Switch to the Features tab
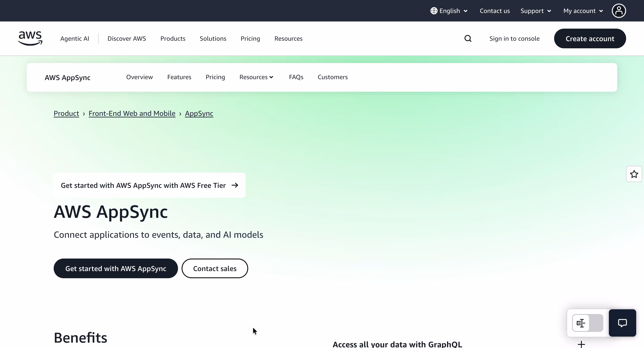 coord(179,77)
